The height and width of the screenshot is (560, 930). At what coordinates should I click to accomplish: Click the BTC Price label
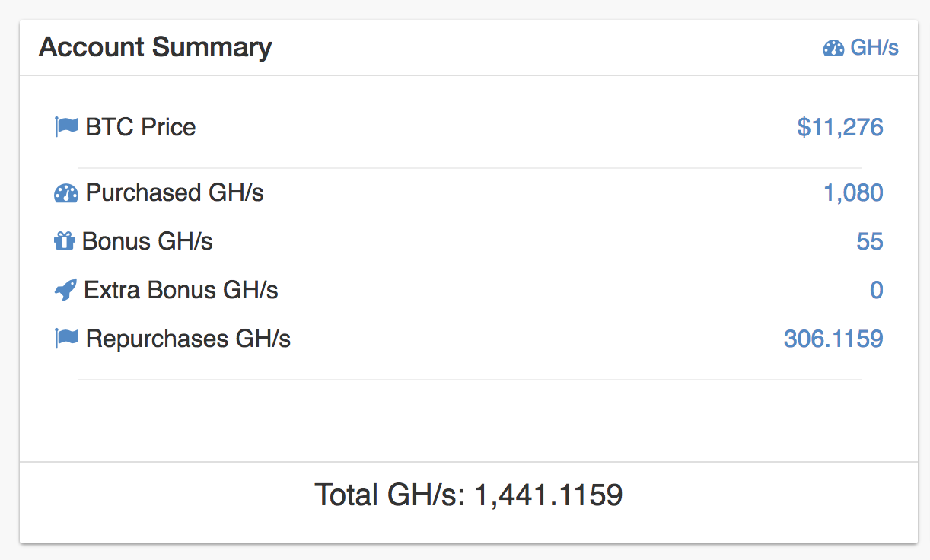coord(141,127)
